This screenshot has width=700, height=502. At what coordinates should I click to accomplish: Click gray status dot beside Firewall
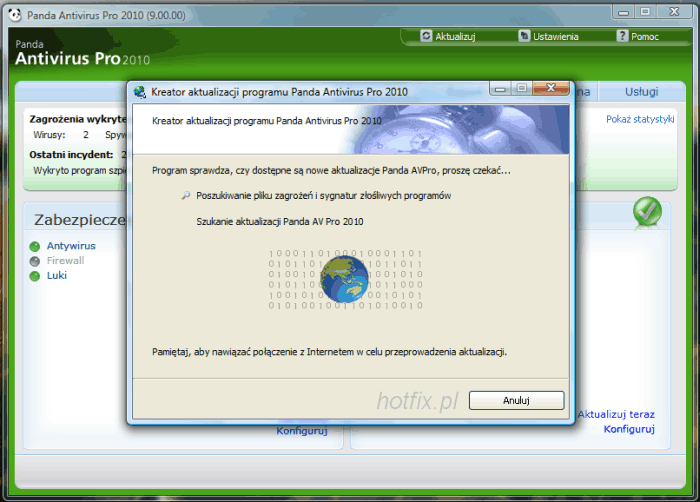[x=35, y=261]
